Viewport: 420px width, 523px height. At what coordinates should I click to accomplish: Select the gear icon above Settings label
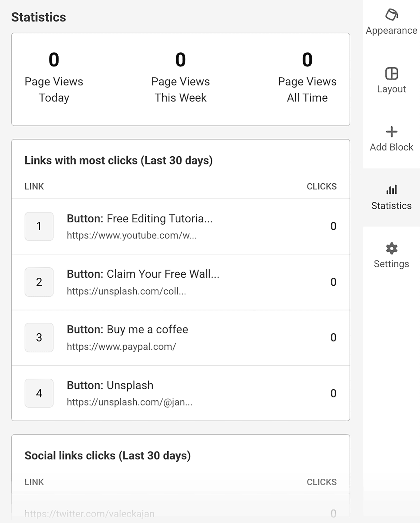pos(391,249)
